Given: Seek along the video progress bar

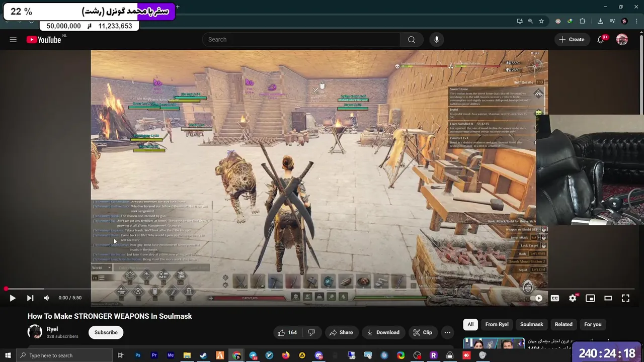Looking at the screenshot, I should click(x=321, y=289).
